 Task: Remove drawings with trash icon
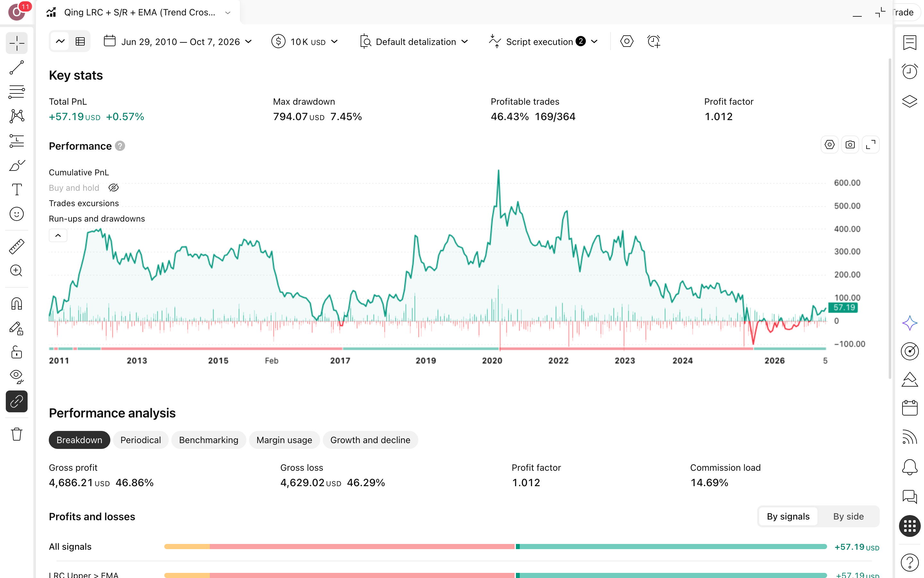pos(17,434)
